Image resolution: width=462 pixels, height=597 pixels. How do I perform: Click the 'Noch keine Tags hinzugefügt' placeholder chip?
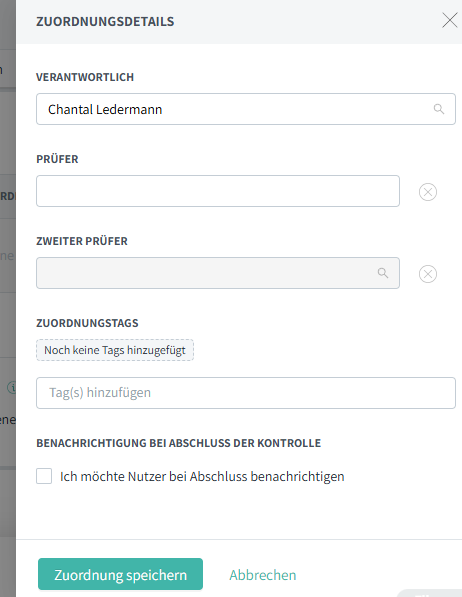coord(115,350)
